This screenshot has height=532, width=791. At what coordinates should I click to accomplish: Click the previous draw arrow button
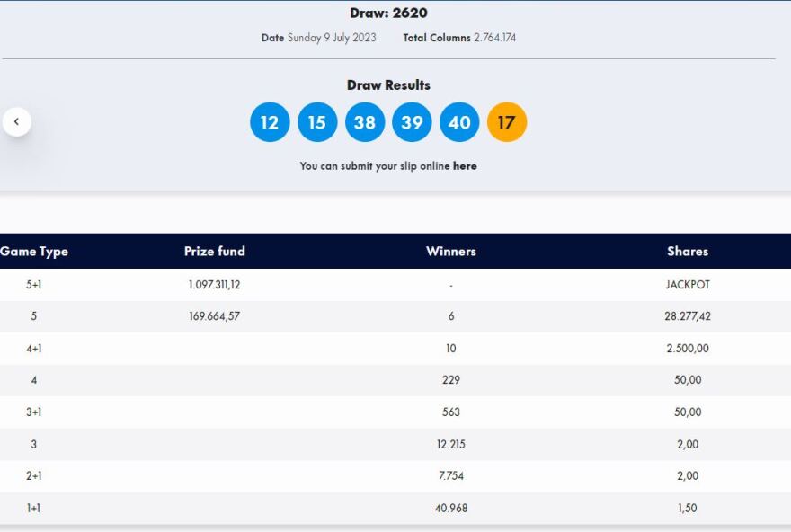(16, 121)
